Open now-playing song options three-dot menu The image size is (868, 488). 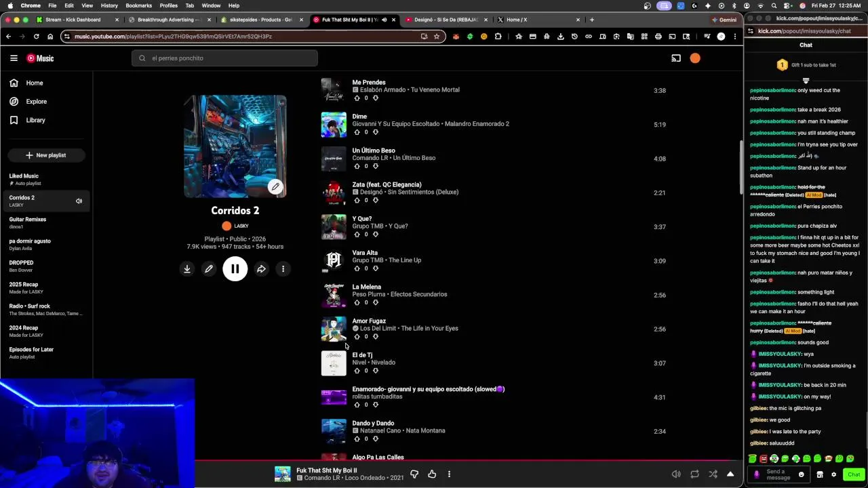click(449, 474)
